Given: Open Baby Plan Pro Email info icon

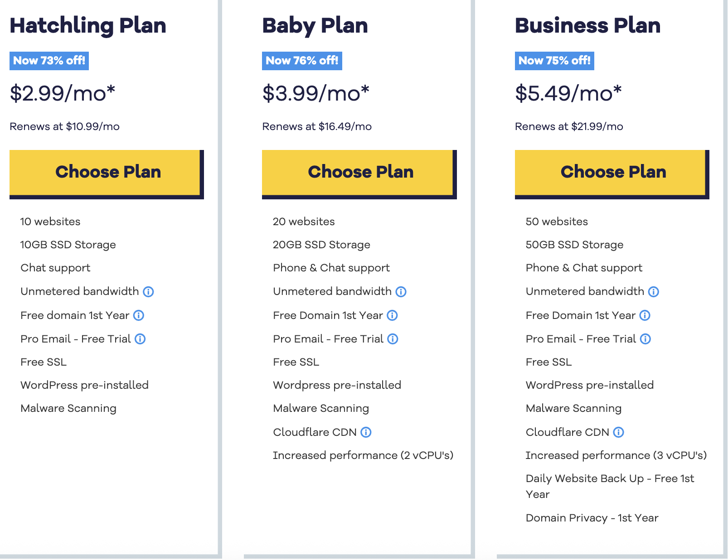Looking at the screenshot, I should pos(393,339).
